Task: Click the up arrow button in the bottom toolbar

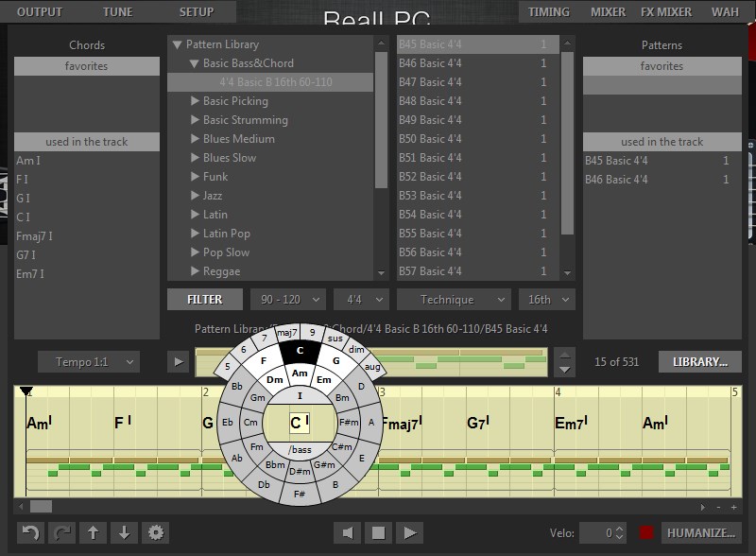Action: (93, 533)
